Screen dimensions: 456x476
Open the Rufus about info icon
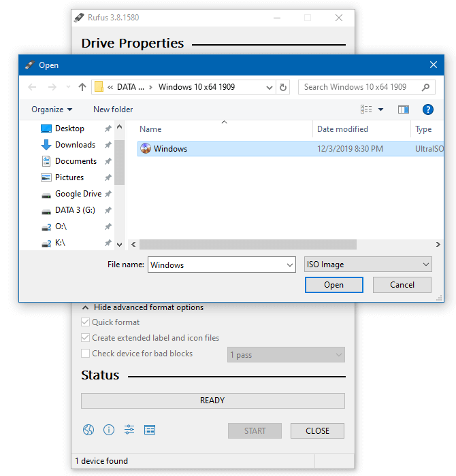(108, 430)
